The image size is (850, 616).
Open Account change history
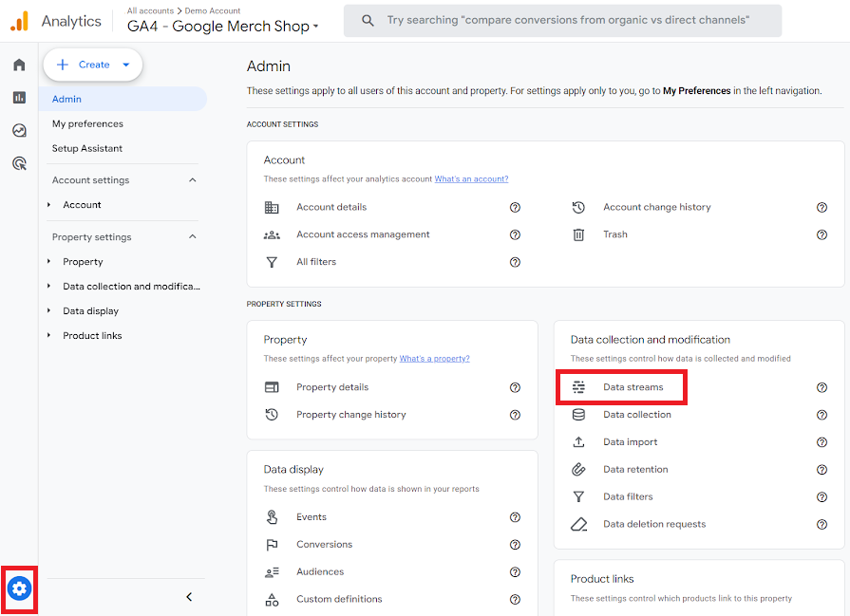[x=656, y=207]
